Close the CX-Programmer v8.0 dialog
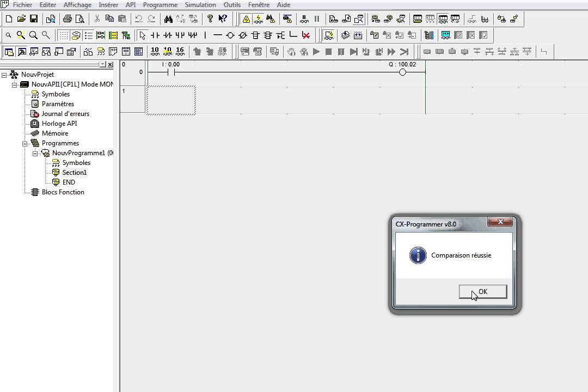 tap(500, 222)
